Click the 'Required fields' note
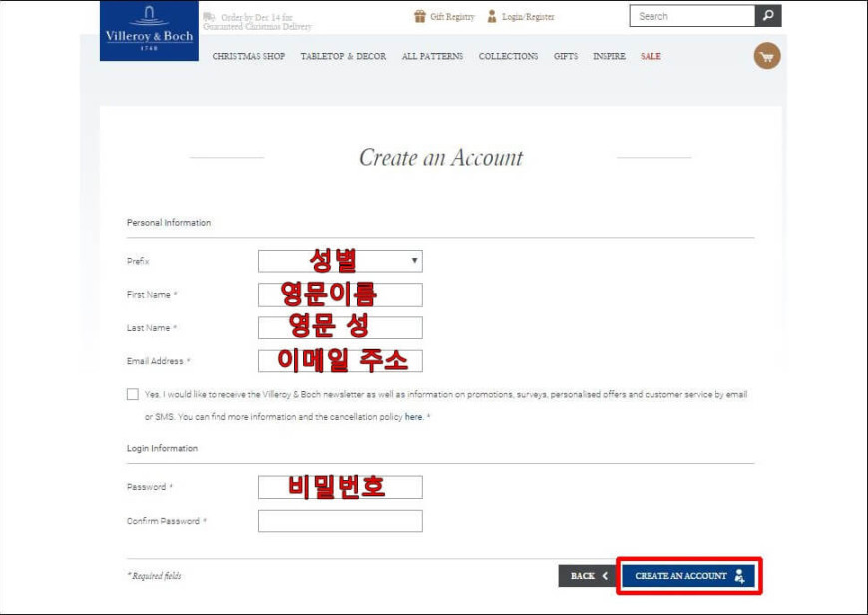The height and width of the screenshot is (615, 868). click(x=154, y=576)
